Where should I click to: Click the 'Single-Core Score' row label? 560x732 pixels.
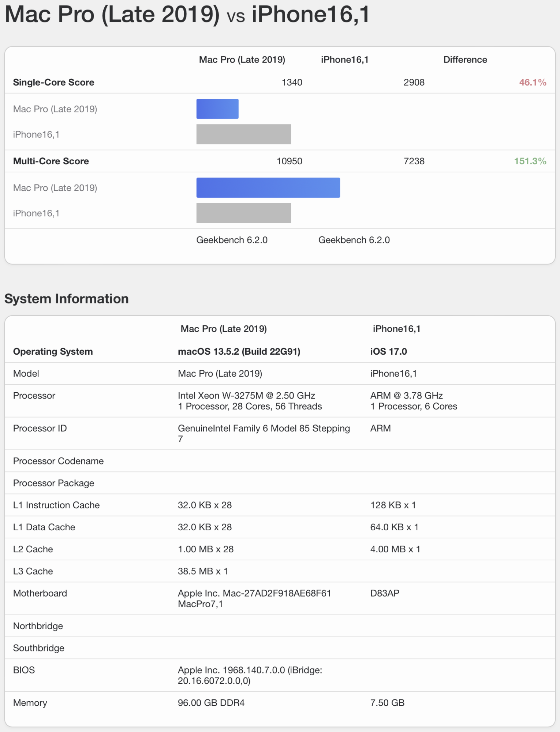pos(54,82)
